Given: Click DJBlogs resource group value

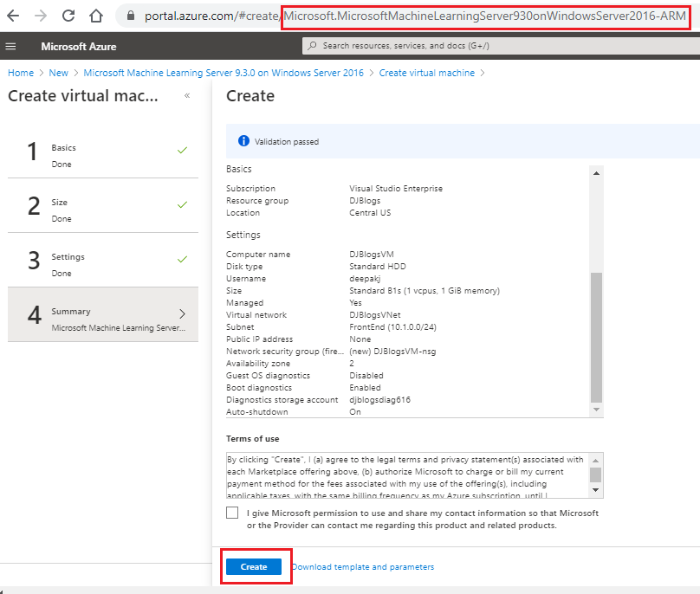Looking at the screenshot, I should pos(365,200).
